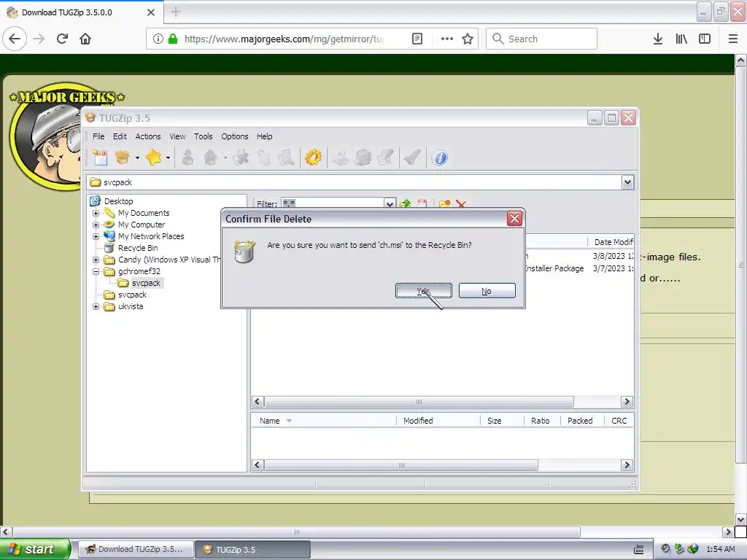
Task: Click the New Archive icon in TUGZip toolbar
Action: coord(100,157)
